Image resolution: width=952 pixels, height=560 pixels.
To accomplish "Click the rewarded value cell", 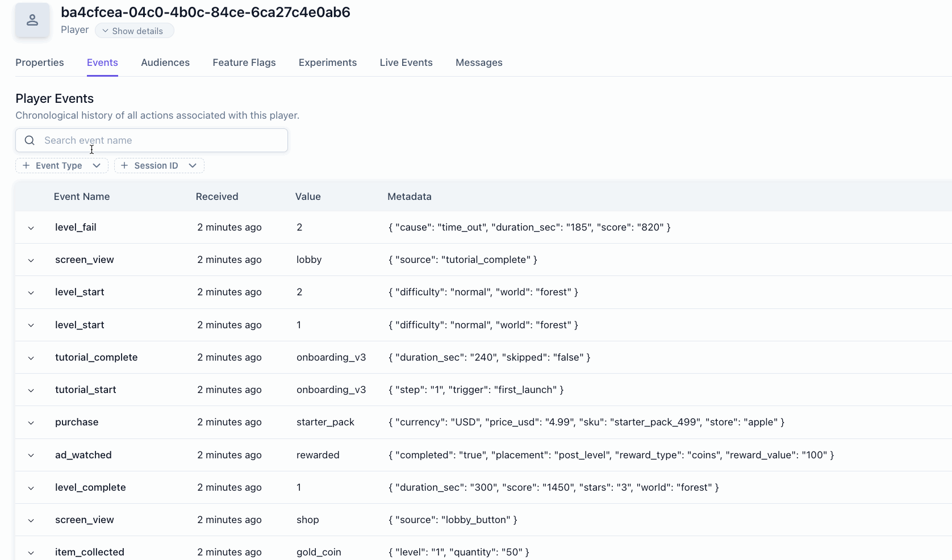I will point(318,455).
